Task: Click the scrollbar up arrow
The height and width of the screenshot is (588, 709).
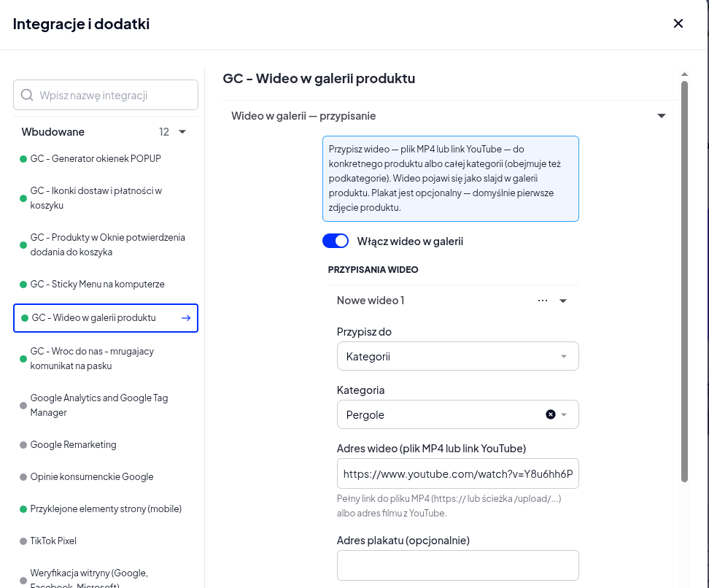Action: coord(684,74)
